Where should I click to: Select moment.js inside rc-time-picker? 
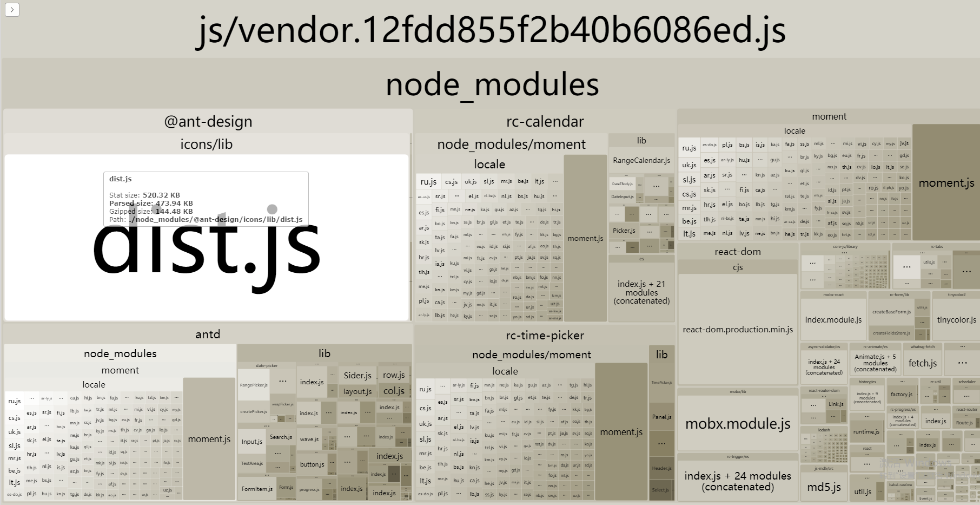click(621, 432)
